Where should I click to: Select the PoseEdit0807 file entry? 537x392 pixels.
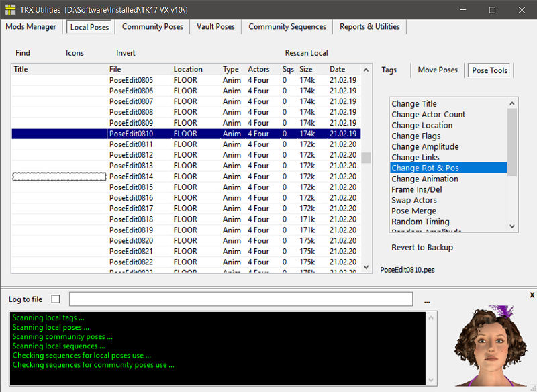pyautogui.click(x=131, y=101)
